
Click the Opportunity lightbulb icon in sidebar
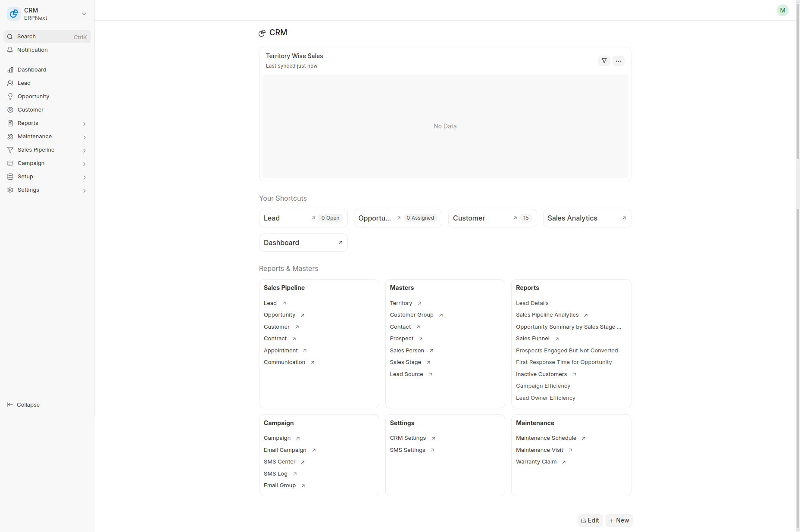10,96
